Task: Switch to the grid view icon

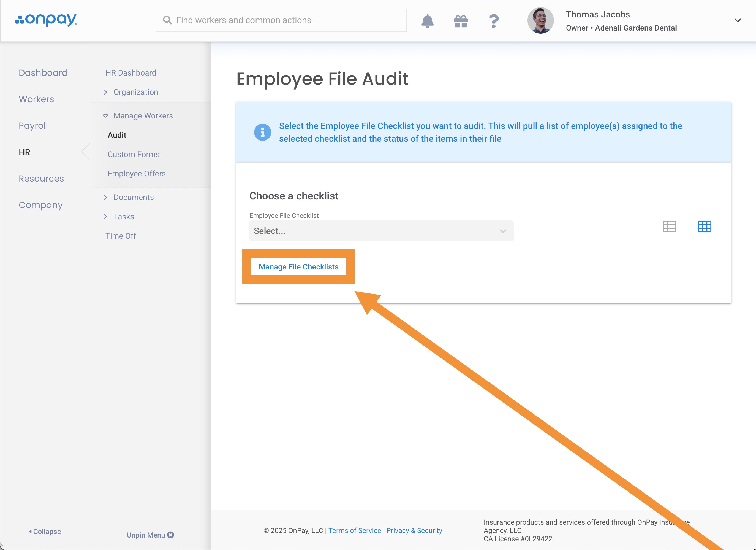Action: coord(704,227)
